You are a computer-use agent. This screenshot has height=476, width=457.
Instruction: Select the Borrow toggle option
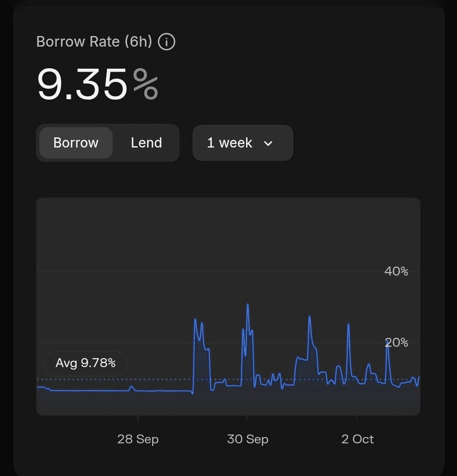click(x=76, y=143)
